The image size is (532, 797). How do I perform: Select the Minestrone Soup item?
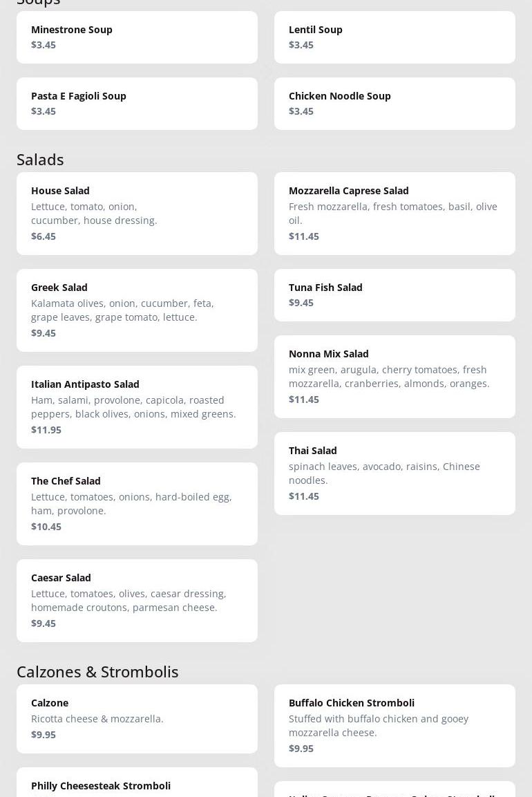(x=137, y=37)
